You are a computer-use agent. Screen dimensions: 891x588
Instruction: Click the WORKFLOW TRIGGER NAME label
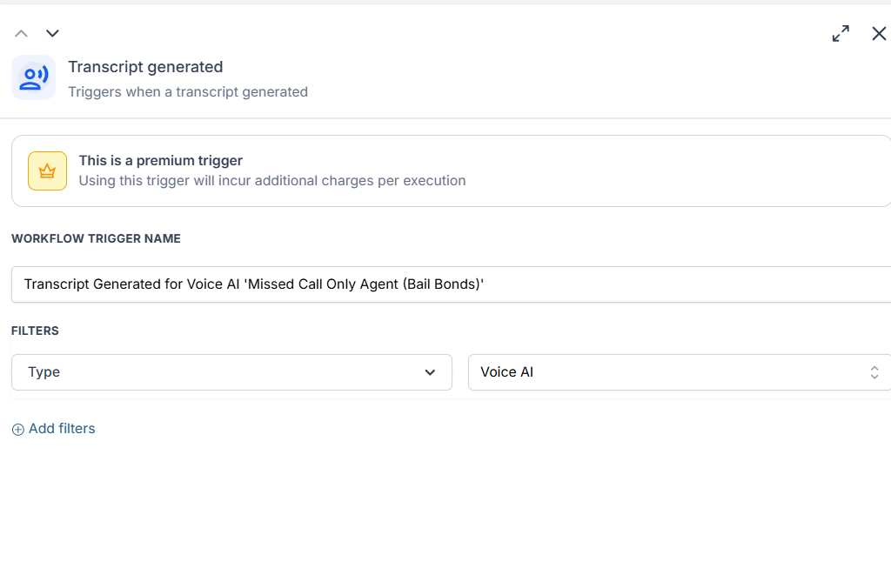click(96, 238)
